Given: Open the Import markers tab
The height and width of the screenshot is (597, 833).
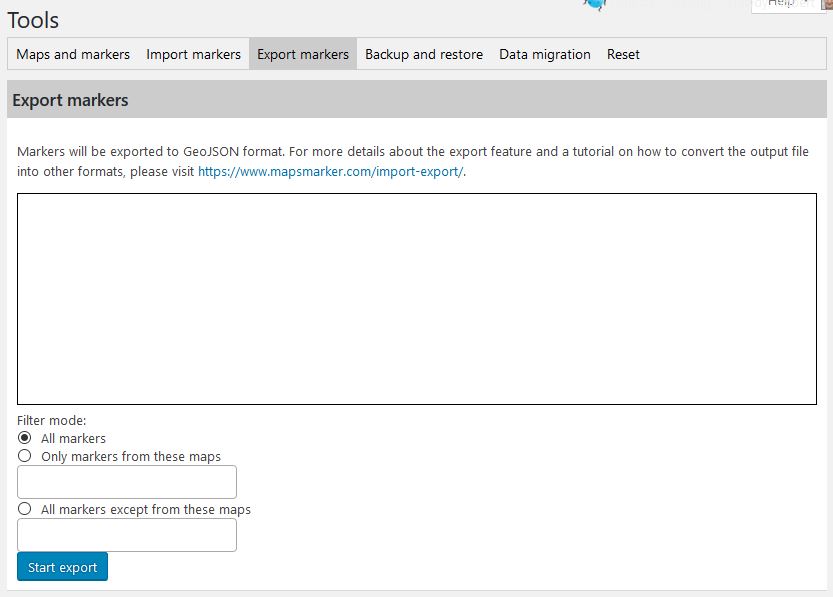Looking at the screenshot, I should 193,54.
